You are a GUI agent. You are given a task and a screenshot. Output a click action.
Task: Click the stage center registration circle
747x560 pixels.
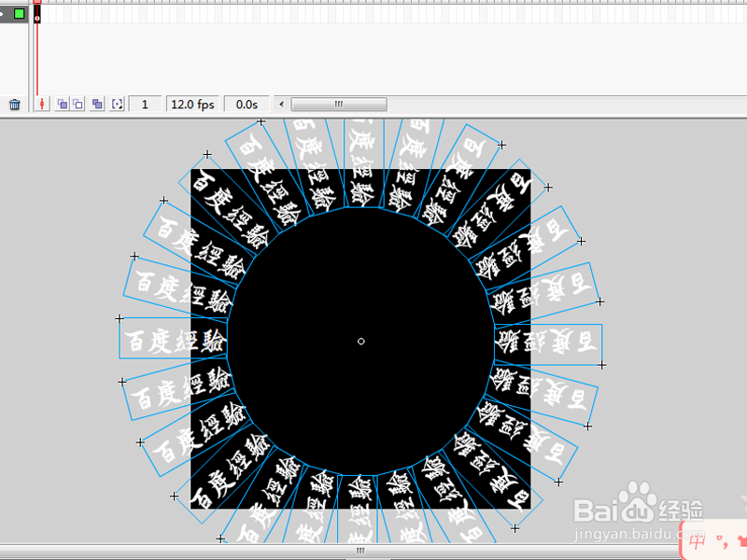(x=361, y=341)
